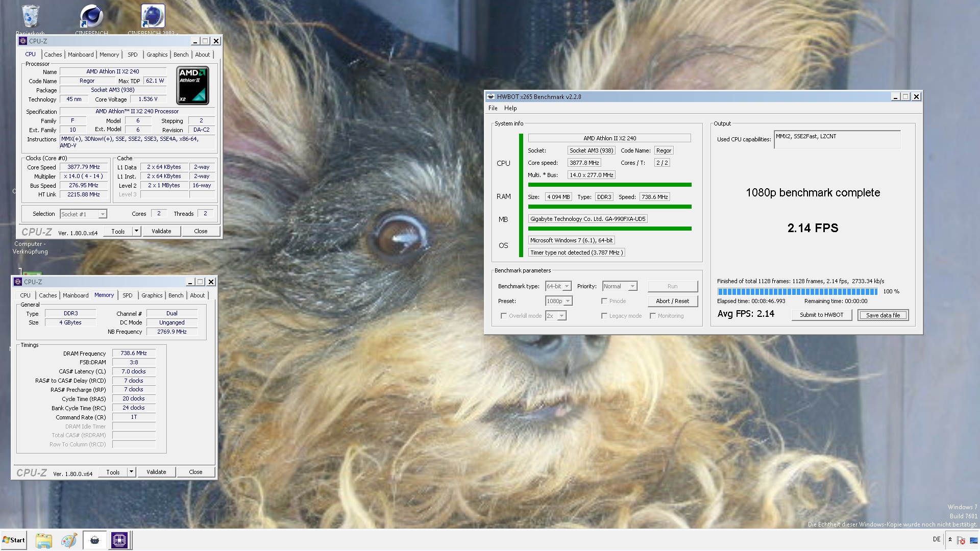Switch to Mainboard tab in top CPU-Z
This screenshot has width=980, height=551.
coord(81,55)
